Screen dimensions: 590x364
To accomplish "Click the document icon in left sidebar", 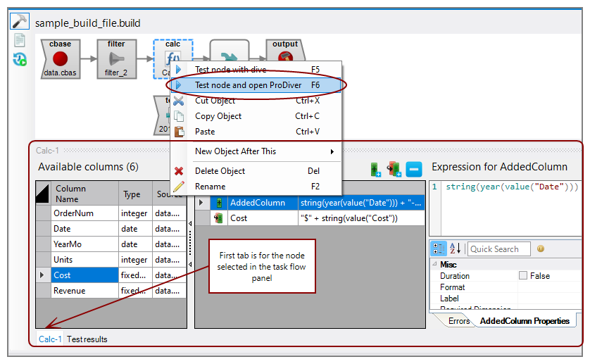I will tap(20, 40).
